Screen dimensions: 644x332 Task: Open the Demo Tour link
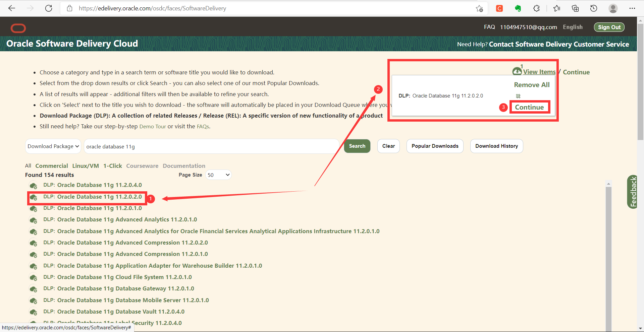(x=153, y=127)
